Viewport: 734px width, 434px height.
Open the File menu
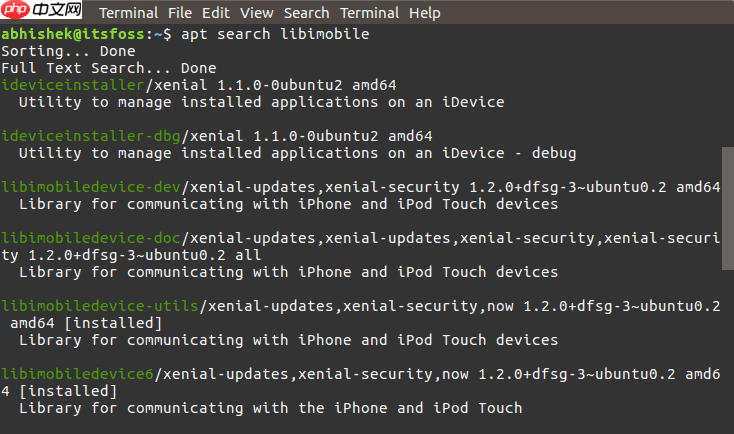pos(180,13)
